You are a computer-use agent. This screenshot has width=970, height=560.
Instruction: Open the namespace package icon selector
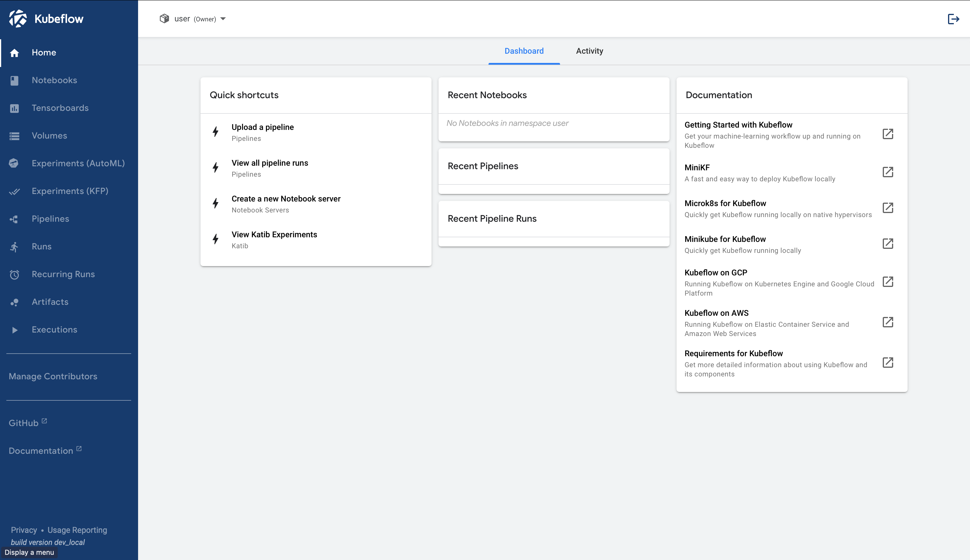point(164,18)
